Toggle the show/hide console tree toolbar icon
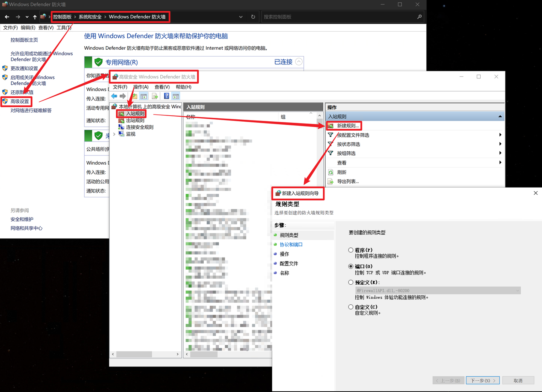 tap(143, 96)
